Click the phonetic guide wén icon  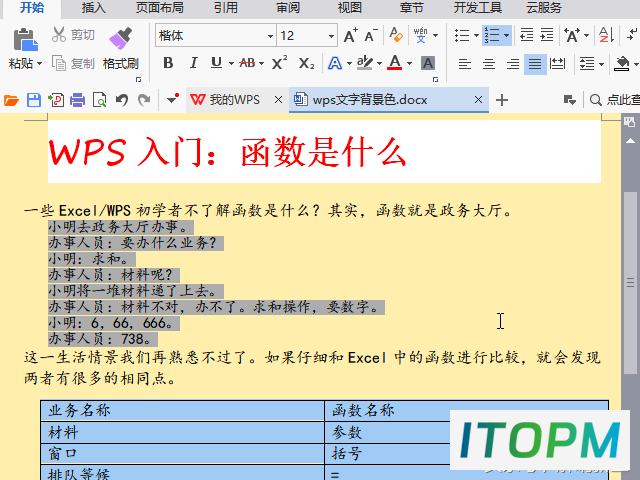[420, 35]
